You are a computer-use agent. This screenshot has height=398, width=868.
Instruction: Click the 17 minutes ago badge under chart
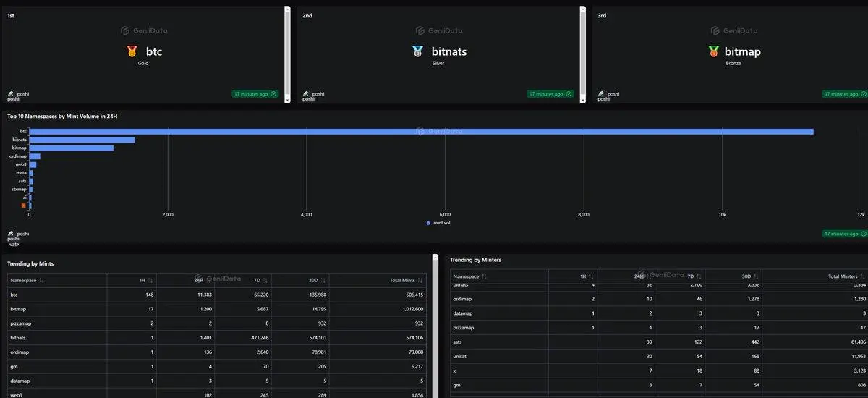point(844,234)
